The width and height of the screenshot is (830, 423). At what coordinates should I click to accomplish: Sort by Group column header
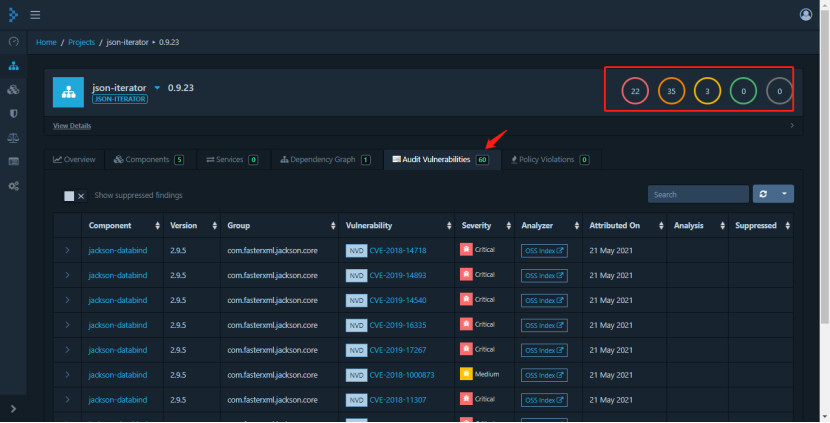tap(280, 226)
